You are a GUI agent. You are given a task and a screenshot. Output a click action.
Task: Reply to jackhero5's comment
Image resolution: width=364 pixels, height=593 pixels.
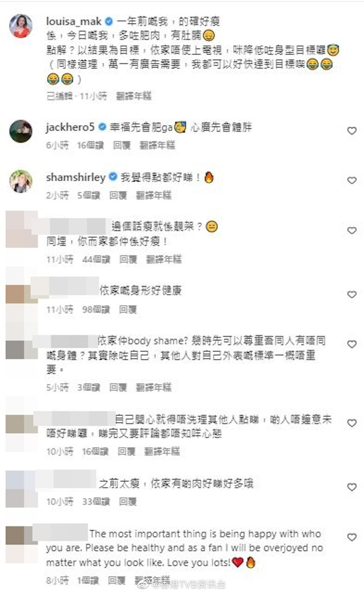(122, 145)
